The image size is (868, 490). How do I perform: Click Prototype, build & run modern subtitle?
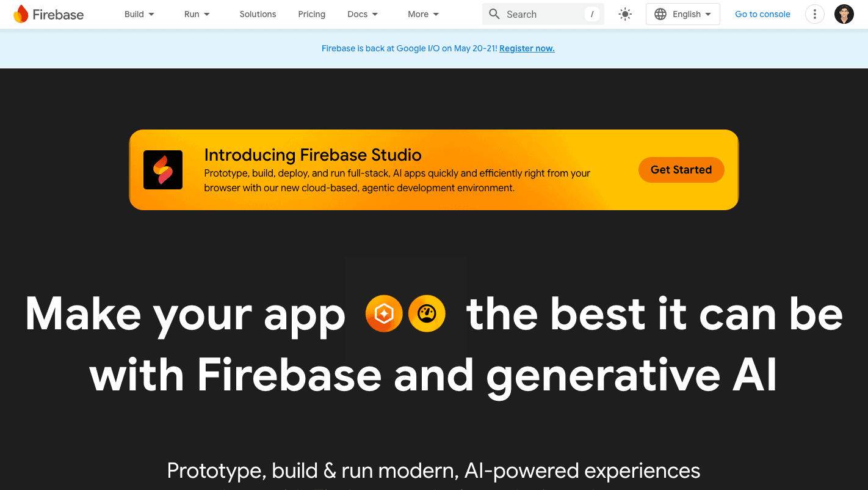click(x=433, y=470)
